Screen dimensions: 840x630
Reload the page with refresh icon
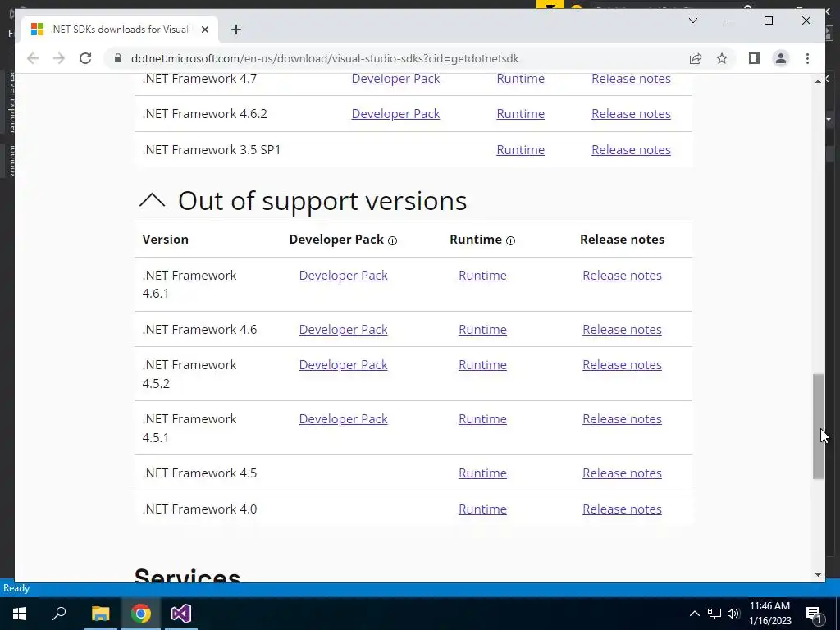[85, 58]
